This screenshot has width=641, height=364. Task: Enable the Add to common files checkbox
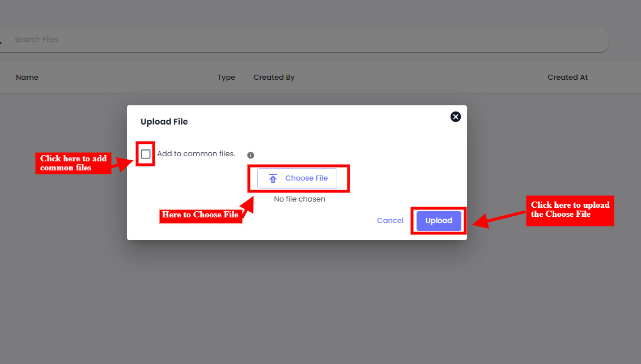pos(146,154)
